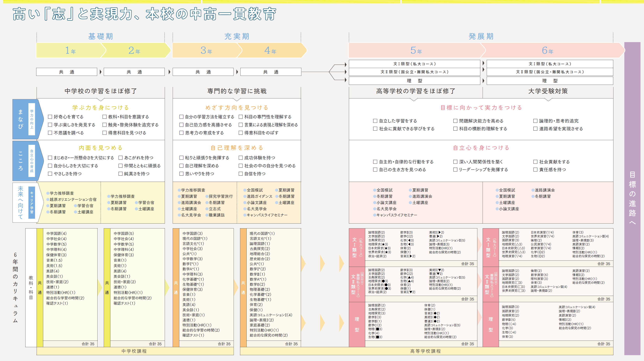Click the 基礎期 phase heading
Image resolution: width=644 pixels, height=361 pixels.
coord(100,37)
